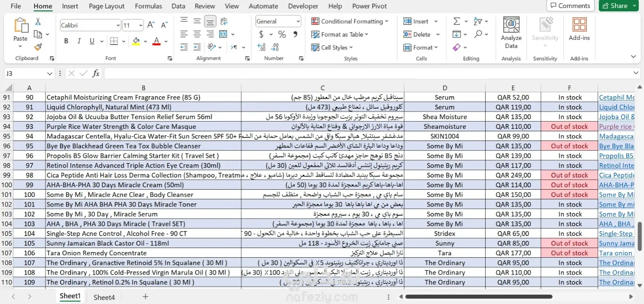Apply accounting format with dollar icon
The image size is (644, 304).
click(261, 34)
